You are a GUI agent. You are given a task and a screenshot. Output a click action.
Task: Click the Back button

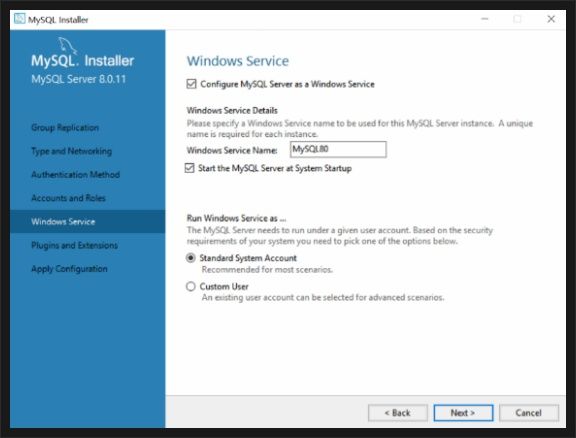[398, 413]
